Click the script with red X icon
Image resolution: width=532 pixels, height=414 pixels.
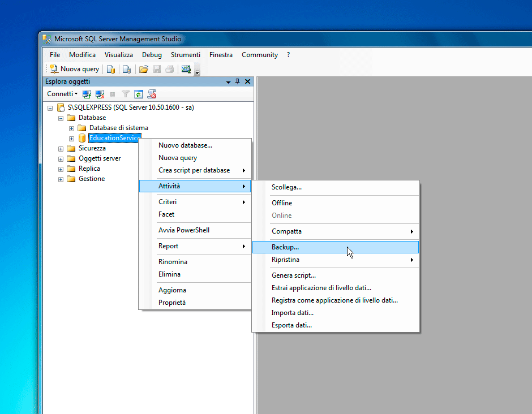[152, 94]
